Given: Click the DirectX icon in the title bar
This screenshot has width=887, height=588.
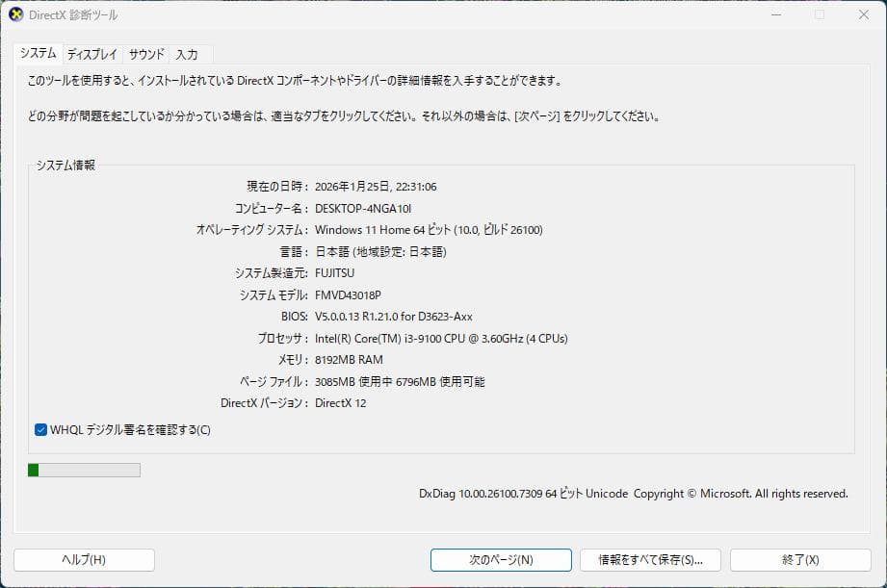Looking at the screenshot, I should coord(17,14).
